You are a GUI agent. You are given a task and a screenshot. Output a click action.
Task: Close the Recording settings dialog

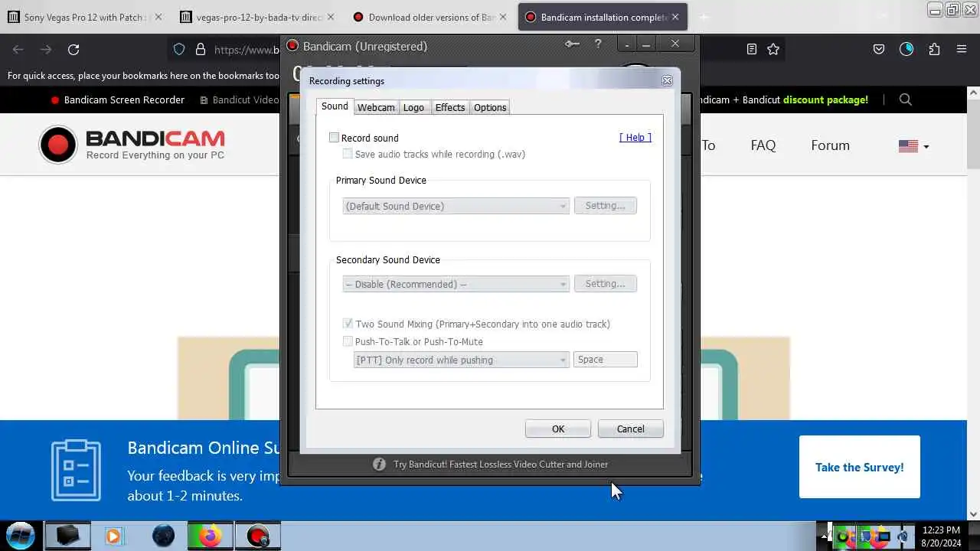[667, 80]
